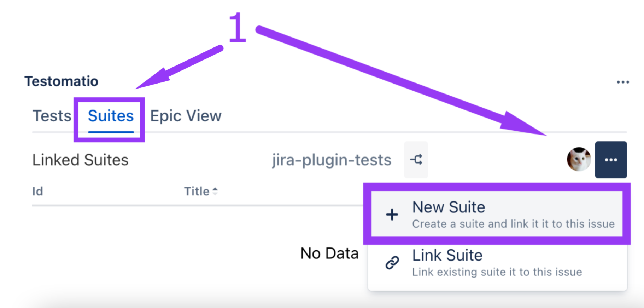Select the Suites tab

point(111,116)
